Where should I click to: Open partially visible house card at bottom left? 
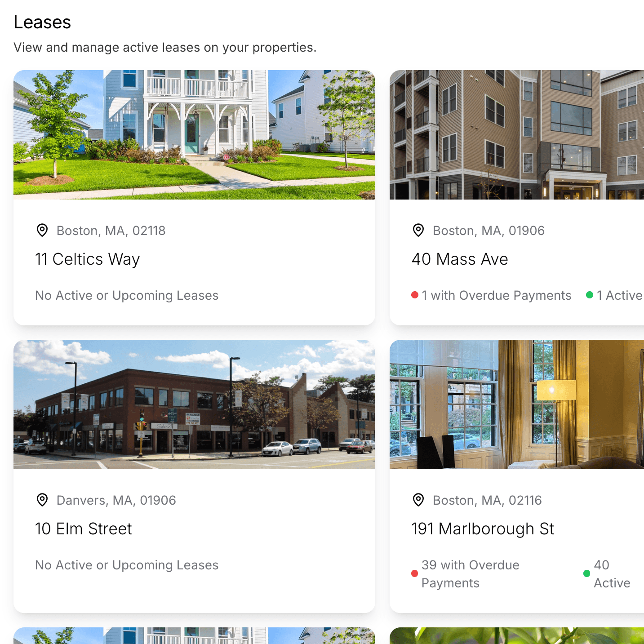[194, 635]
